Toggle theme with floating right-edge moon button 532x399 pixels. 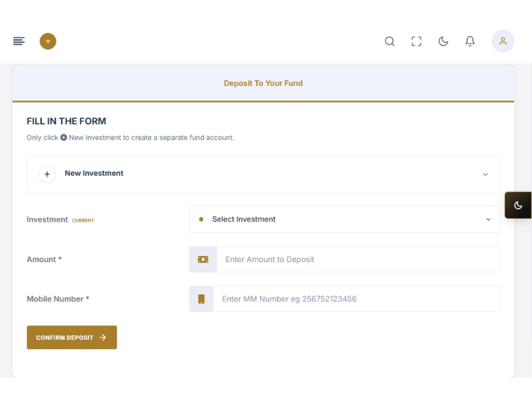(518, 205)
